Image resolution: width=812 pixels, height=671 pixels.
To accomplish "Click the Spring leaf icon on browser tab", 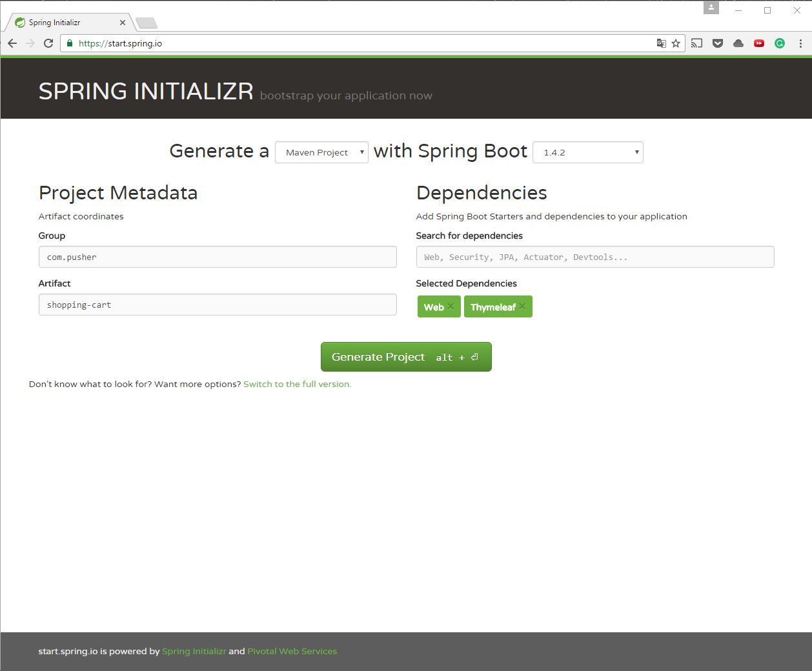I will click(19, 22).
